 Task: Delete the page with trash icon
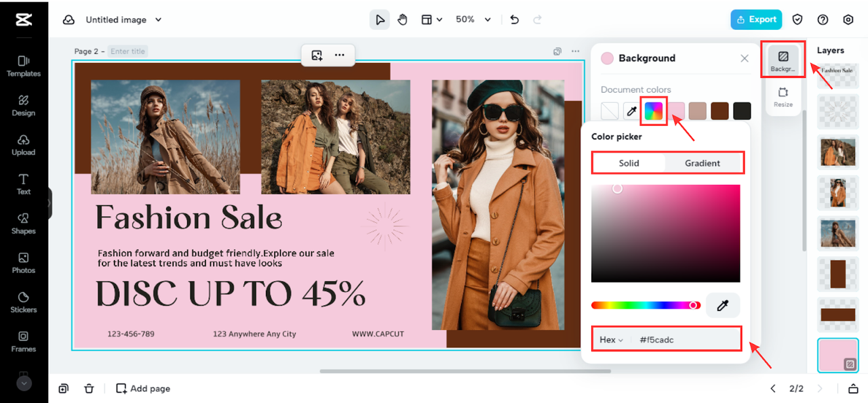point(89,388)
